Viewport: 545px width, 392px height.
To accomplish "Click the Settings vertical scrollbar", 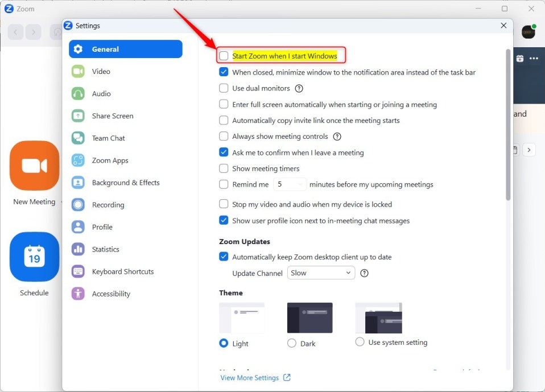I will (508, 125).
